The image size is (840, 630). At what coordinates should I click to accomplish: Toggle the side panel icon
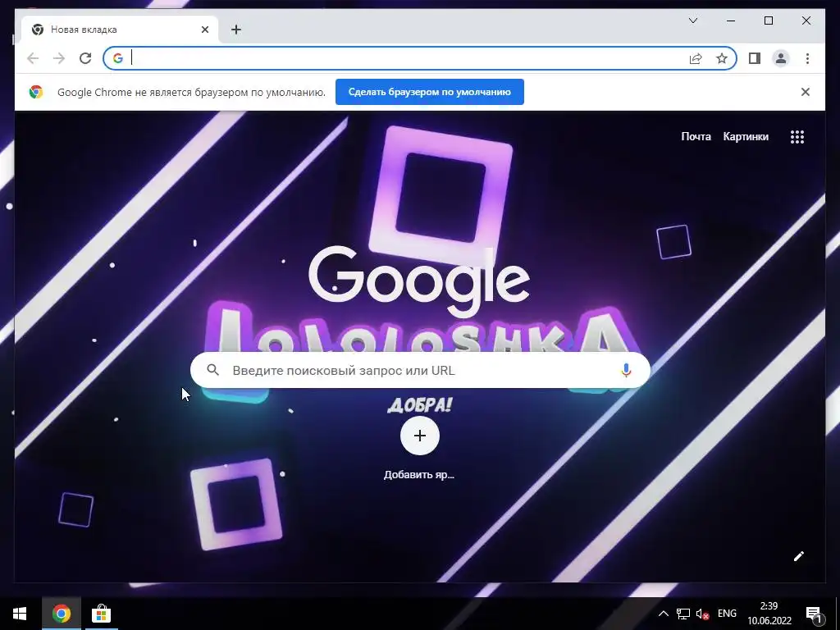pos(755,58)
